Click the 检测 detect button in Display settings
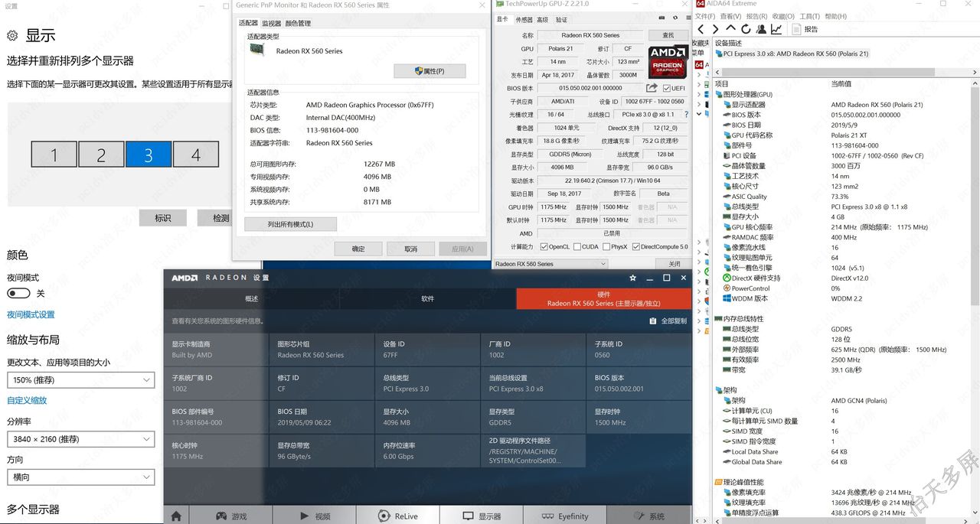This screenshot has height=524, width=980. 214,218
